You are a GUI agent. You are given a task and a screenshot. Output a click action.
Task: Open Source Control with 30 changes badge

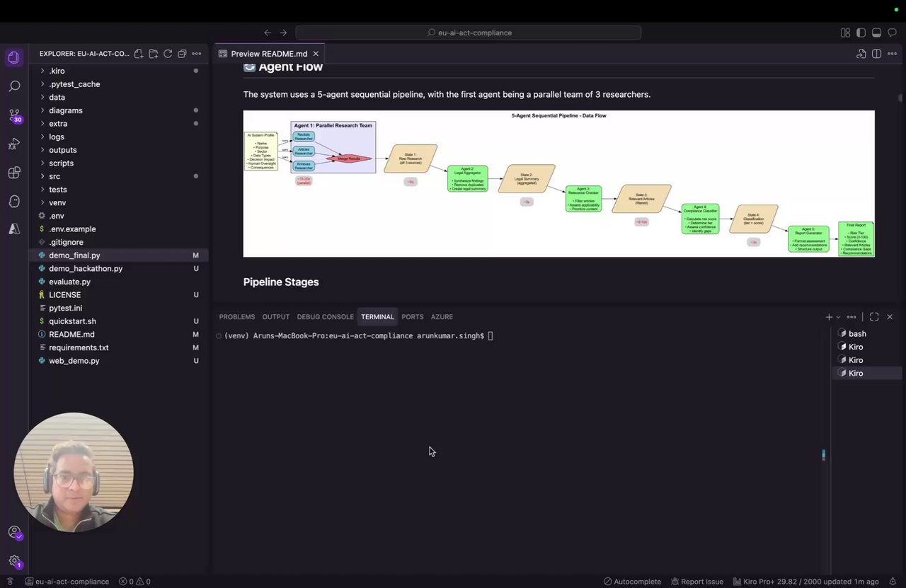click(14, 115)
